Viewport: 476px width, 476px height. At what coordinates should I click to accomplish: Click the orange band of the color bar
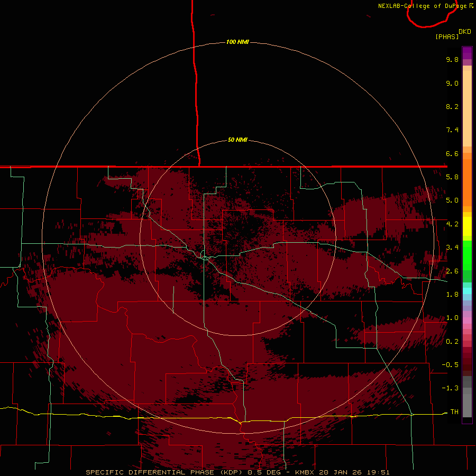(x=467, y=182)
